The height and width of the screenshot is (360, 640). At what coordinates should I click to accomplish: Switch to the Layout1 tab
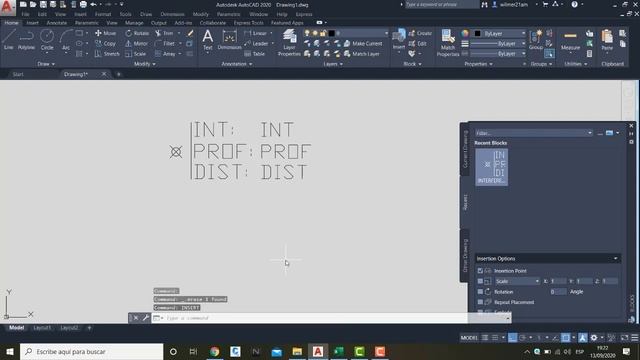pos(42,328)
